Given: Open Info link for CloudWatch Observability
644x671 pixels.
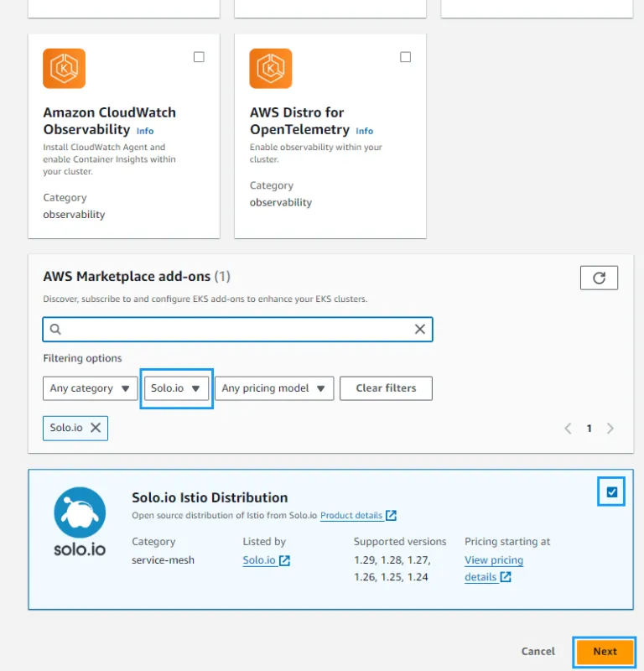Looking at the screenshot, I should pyautogui.click(x=145, y=131).
